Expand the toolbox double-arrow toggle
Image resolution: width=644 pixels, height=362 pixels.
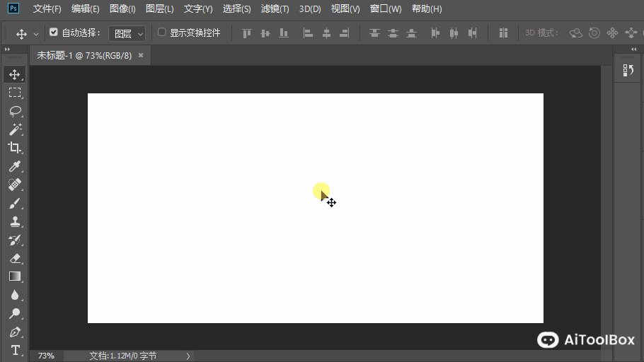(x=7, y=49)
